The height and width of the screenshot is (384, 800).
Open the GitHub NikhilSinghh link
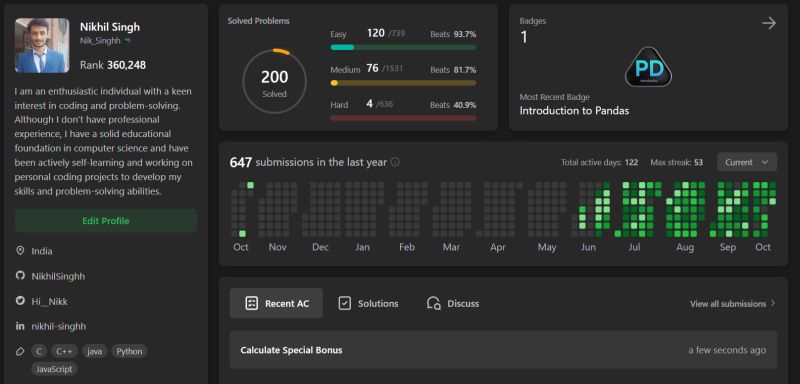58,276
